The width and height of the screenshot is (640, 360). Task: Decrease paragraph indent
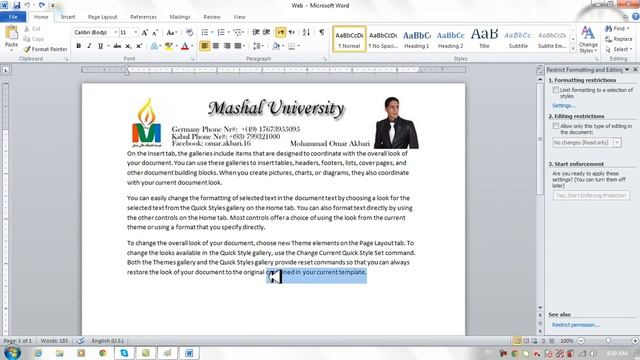(256, 32)
